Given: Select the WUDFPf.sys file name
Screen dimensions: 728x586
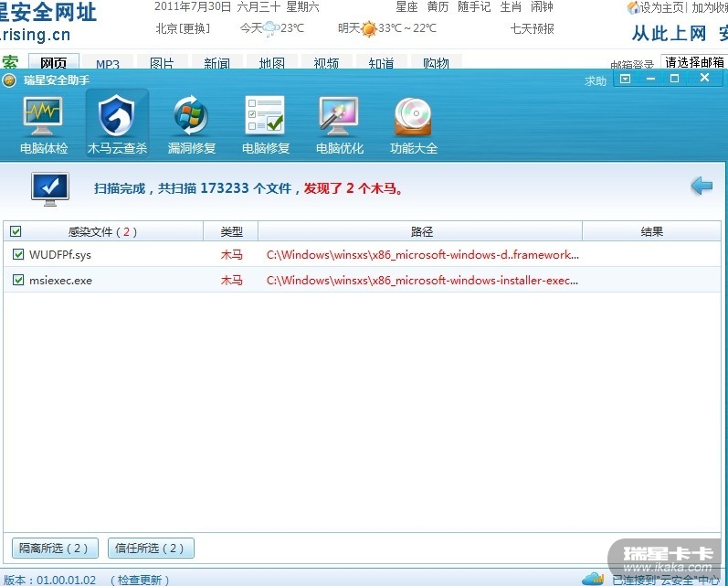Looking at the screenshot, I should coord(60,255).
